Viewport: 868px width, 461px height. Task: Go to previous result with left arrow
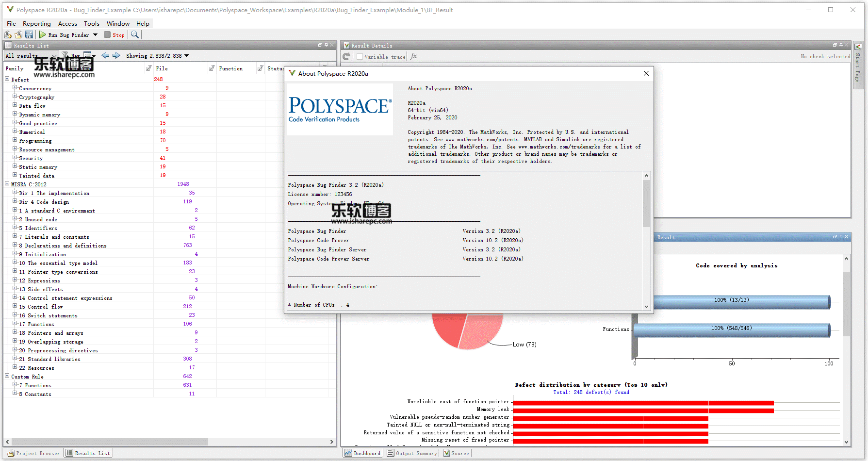coord(105,56)
